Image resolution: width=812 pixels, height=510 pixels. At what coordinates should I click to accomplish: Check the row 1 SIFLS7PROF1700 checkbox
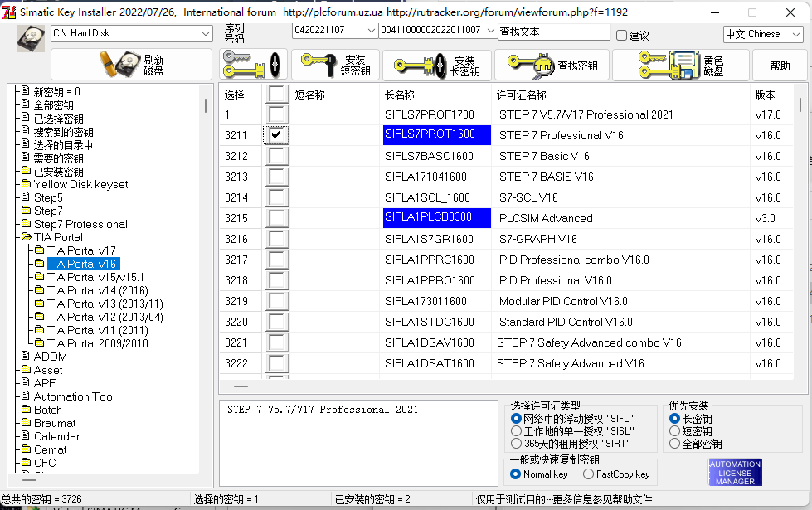(x=276, y=114)
